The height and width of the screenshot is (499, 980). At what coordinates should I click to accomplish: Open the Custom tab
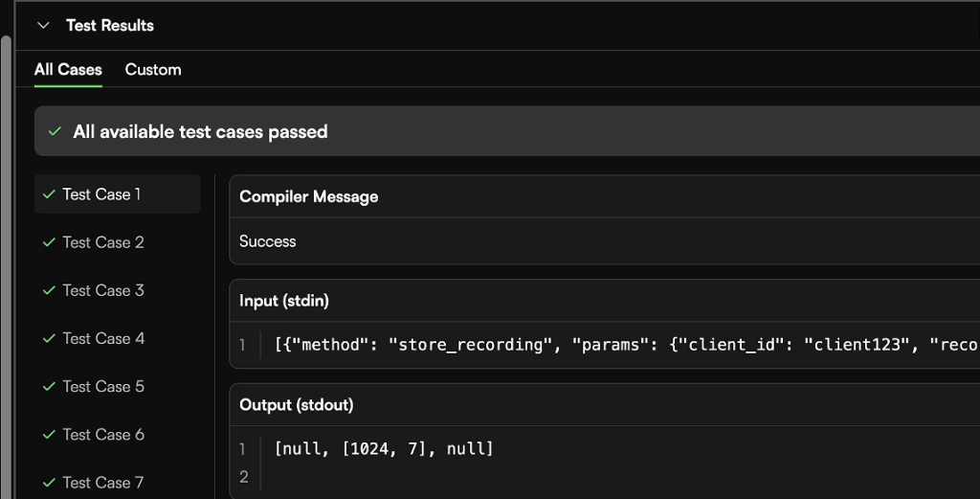[153, 70]
